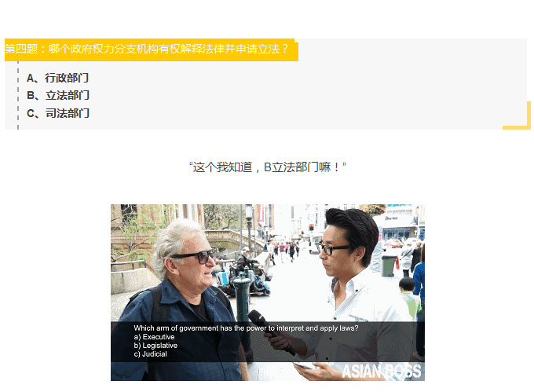Click the yellow question four heading
The height and width of the screenshot is (392, 534).
(152, 49)
